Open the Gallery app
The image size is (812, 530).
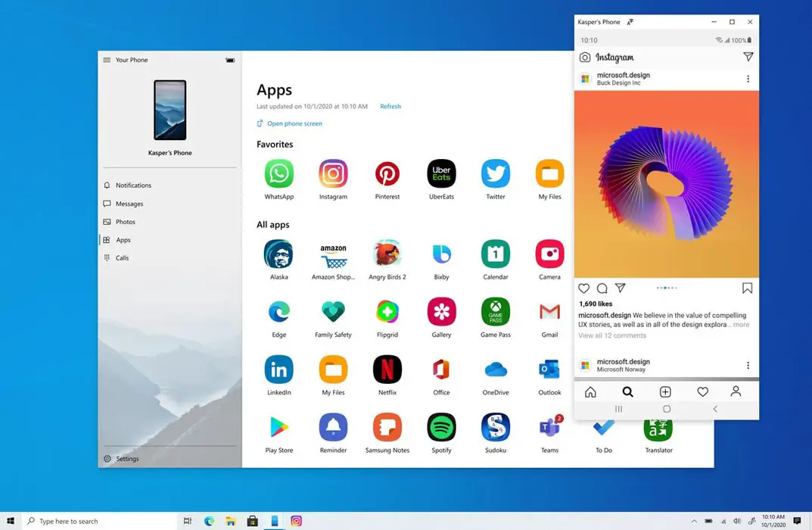[441, 312]
